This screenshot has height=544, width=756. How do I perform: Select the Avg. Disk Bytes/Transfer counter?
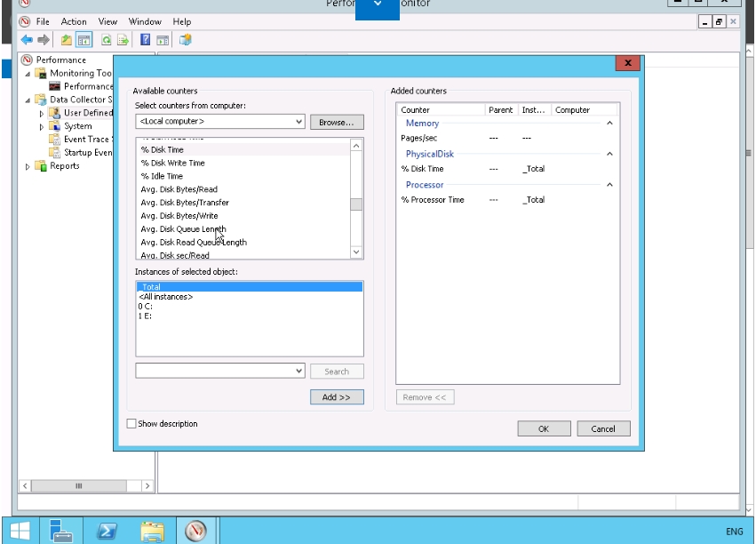pos(185,203)
